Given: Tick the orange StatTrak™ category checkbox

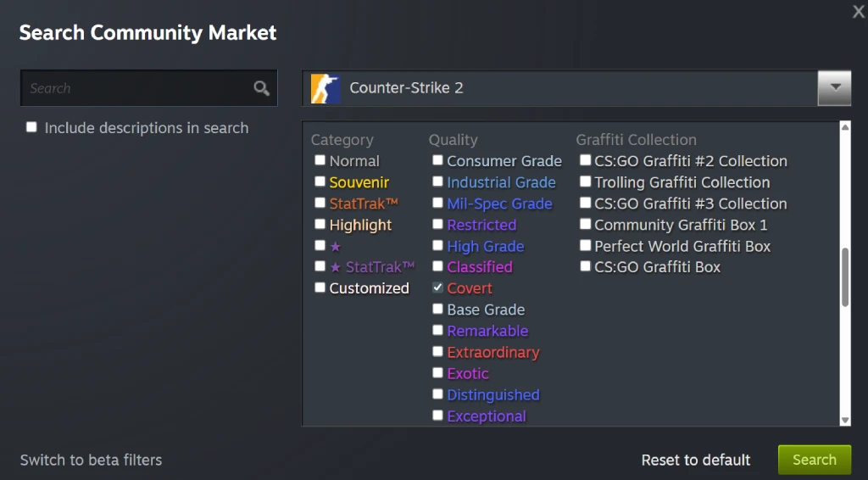Looking at the screenshot, I should pyautogui.click(x=320, y=204).
